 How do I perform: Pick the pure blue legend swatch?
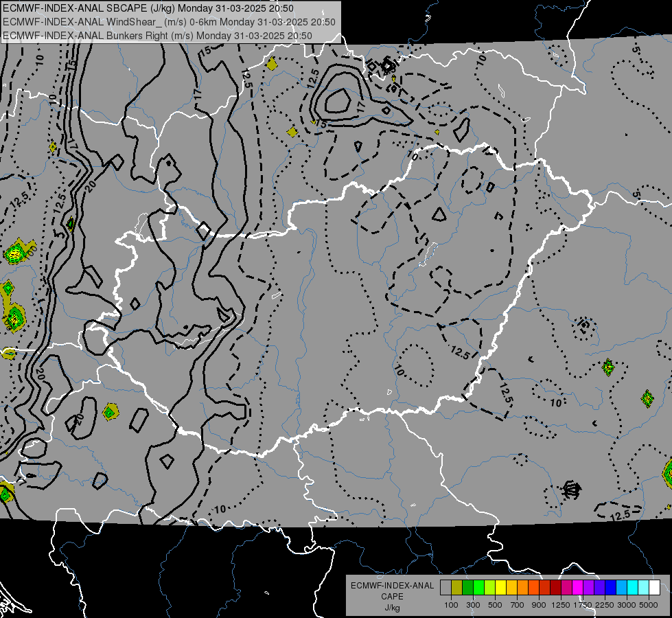[611, 587]
